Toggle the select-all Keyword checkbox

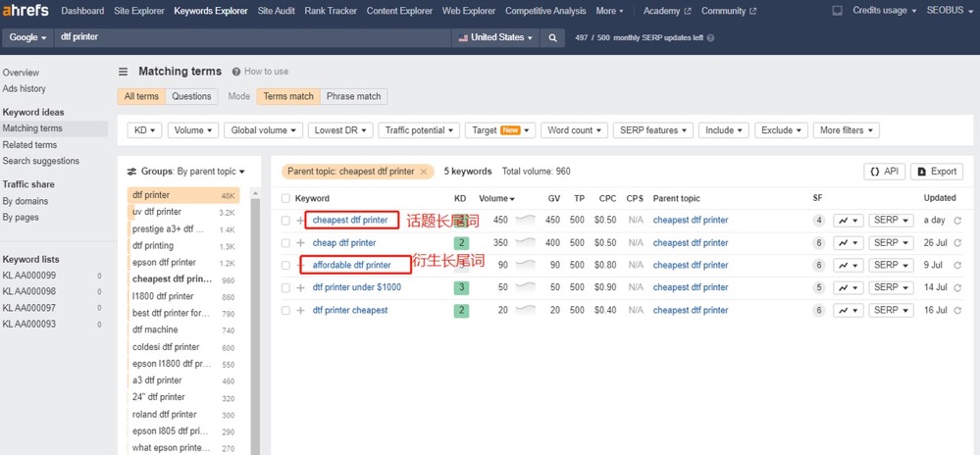pos(285,198)
